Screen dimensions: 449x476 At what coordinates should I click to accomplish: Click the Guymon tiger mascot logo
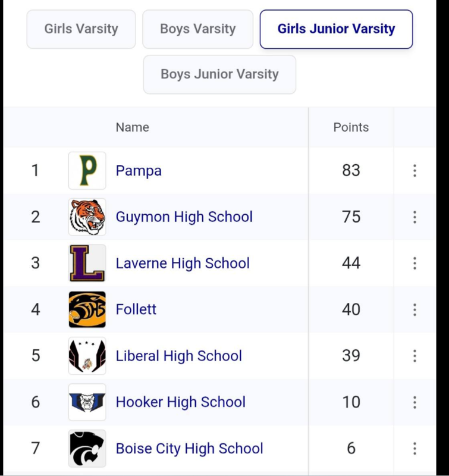click(87, 217)
